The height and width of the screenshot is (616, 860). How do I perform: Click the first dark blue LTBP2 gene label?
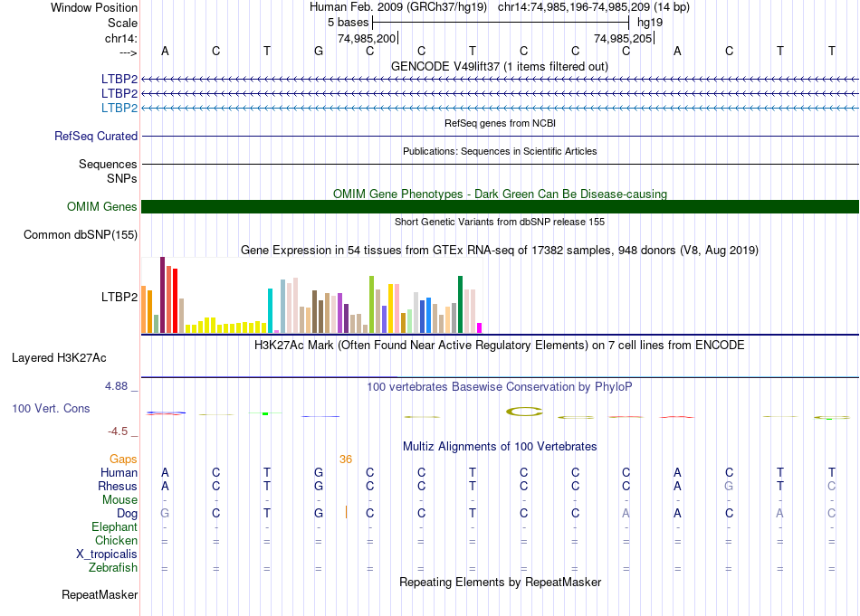(119, 80)
